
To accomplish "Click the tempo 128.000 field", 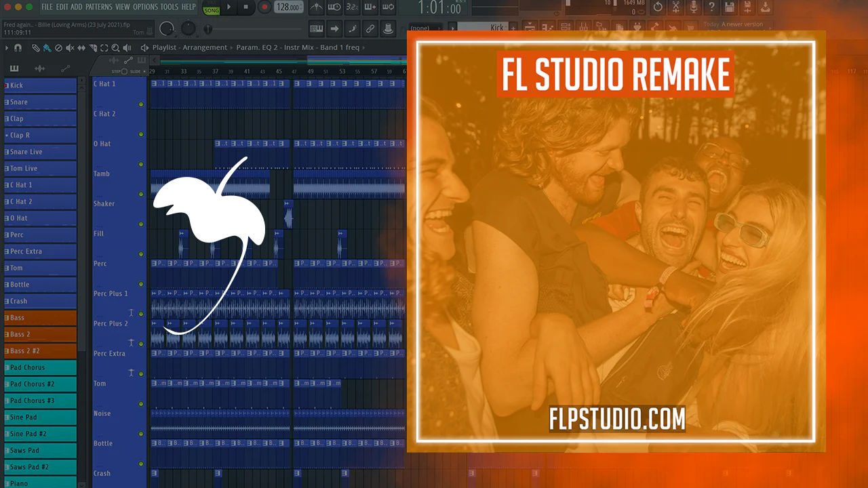I will tap(290, 7).
